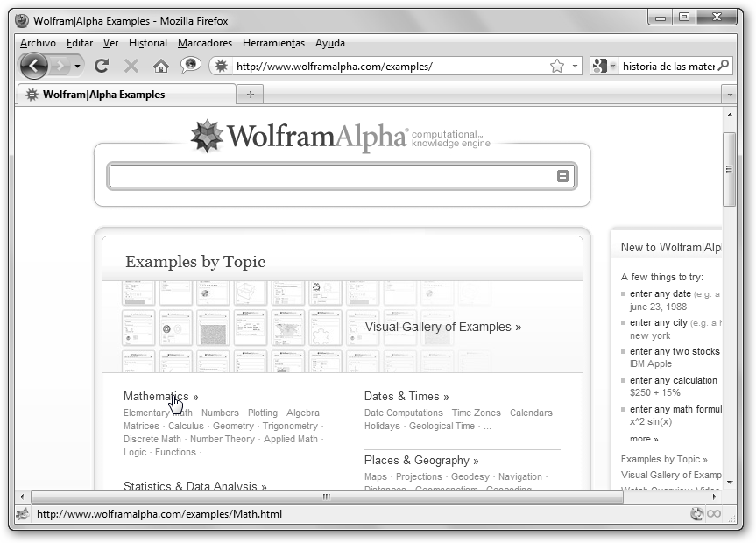Image resolution: width=756 pixels, height=543 pixels.
Task: Stop loading with the X toolbar icon
Action: tap(131, 66)
